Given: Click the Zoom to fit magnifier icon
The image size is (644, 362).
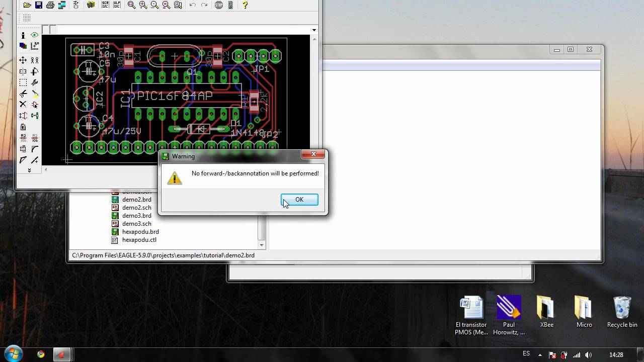Looking at the screenshot, I should click(131, 5).
